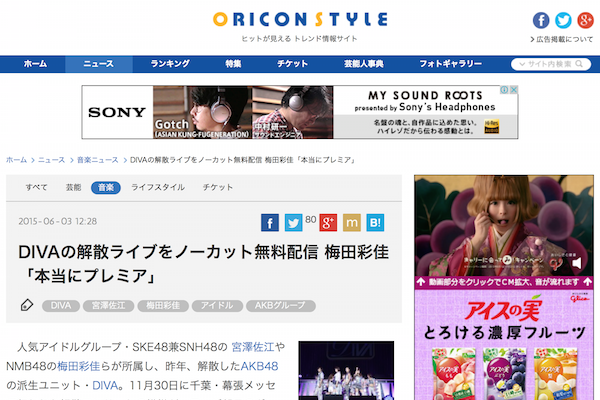The width and height of the screenshot is (600, 400).
Task: Open the 芸能人事典 navigation tab
Action: [x=364, y=64]
